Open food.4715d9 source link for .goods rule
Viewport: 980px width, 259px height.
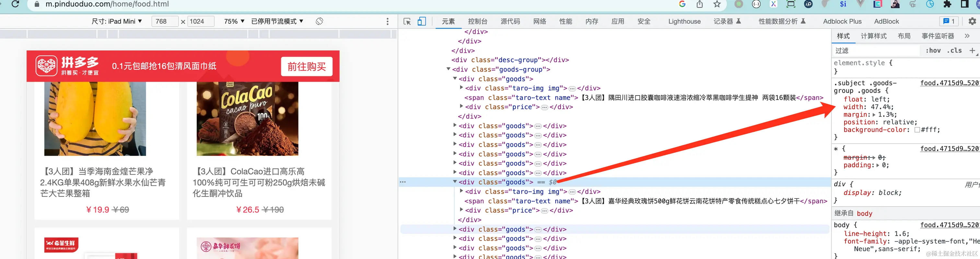click(950, 83)
